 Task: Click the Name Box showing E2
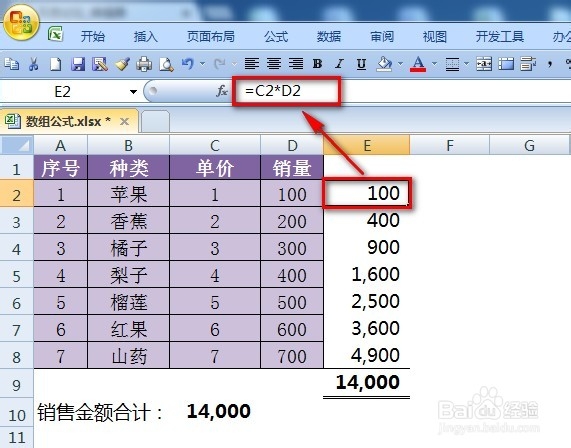tap(62, 91)
